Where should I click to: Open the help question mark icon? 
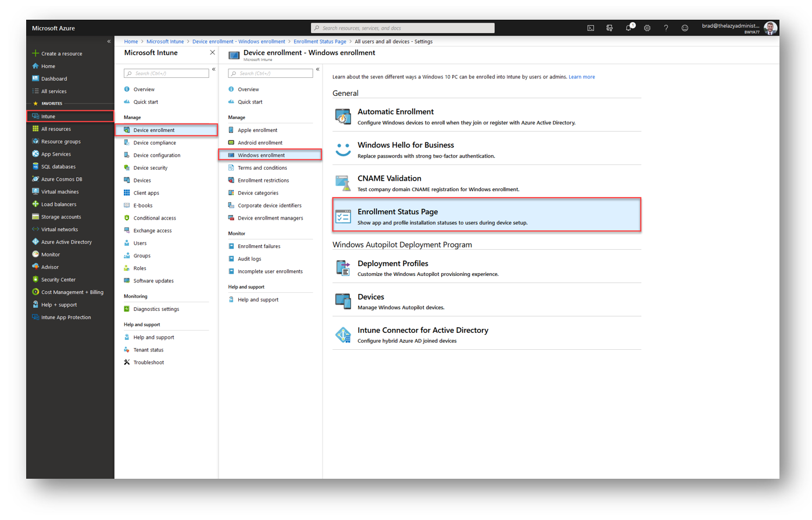pyautogui.click(x=666, y=28)
